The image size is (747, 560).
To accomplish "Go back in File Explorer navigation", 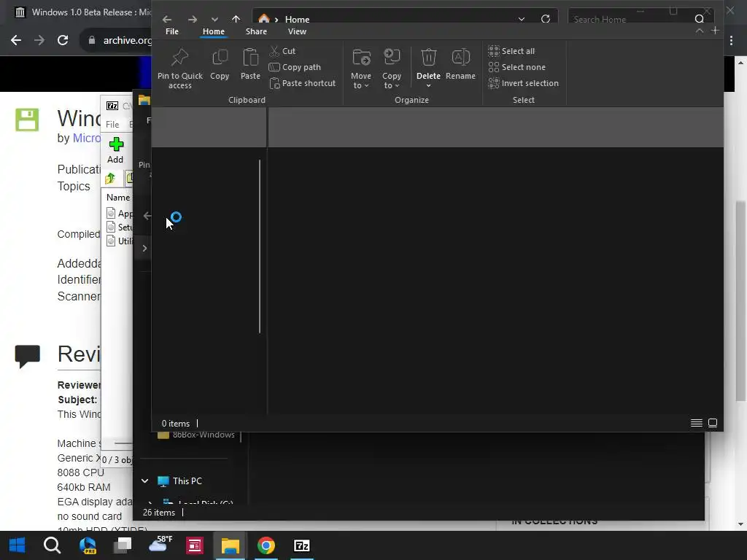I will click(x=167, y=19).
